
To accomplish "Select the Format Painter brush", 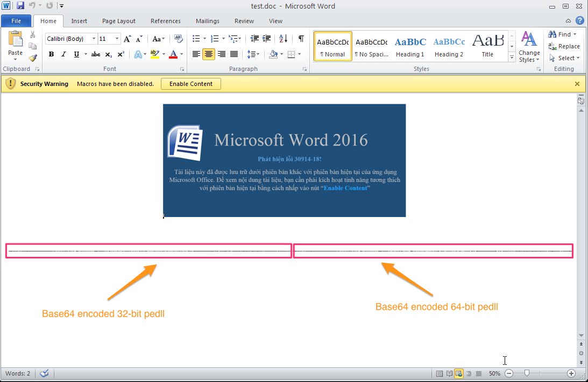I will (33, 57).
